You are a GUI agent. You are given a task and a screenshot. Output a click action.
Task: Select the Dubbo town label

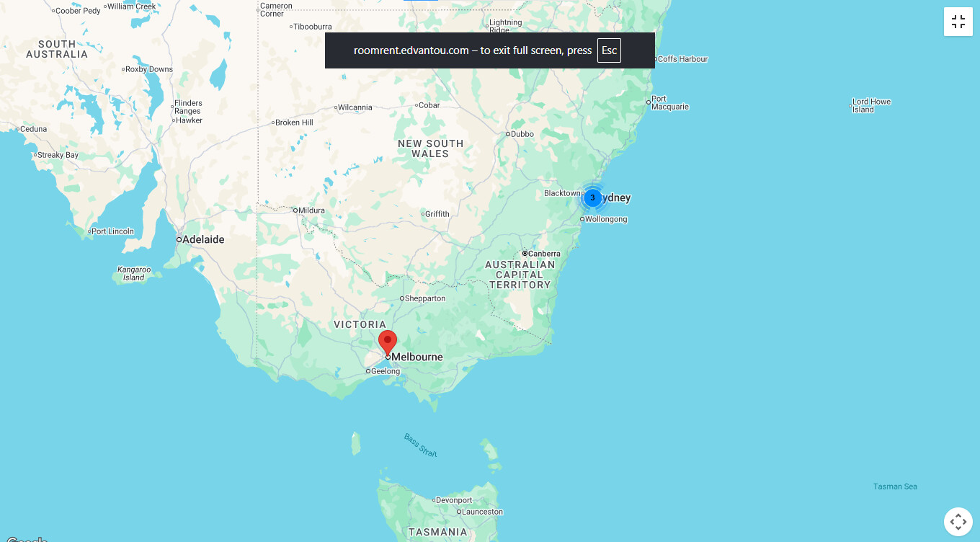(x=522, y=134)
